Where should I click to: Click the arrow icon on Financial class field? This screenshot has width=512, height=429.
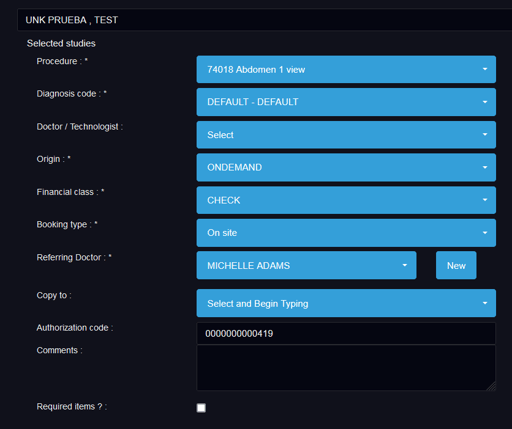point(485,200)
